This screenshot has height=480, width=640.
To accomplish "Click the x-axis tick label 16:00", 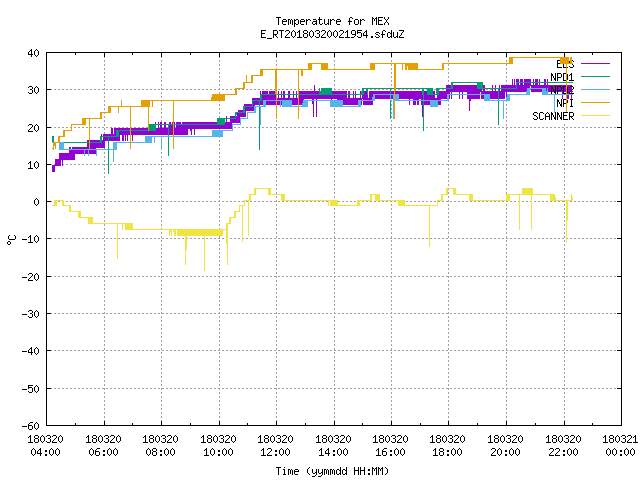I will coord(391,452).
